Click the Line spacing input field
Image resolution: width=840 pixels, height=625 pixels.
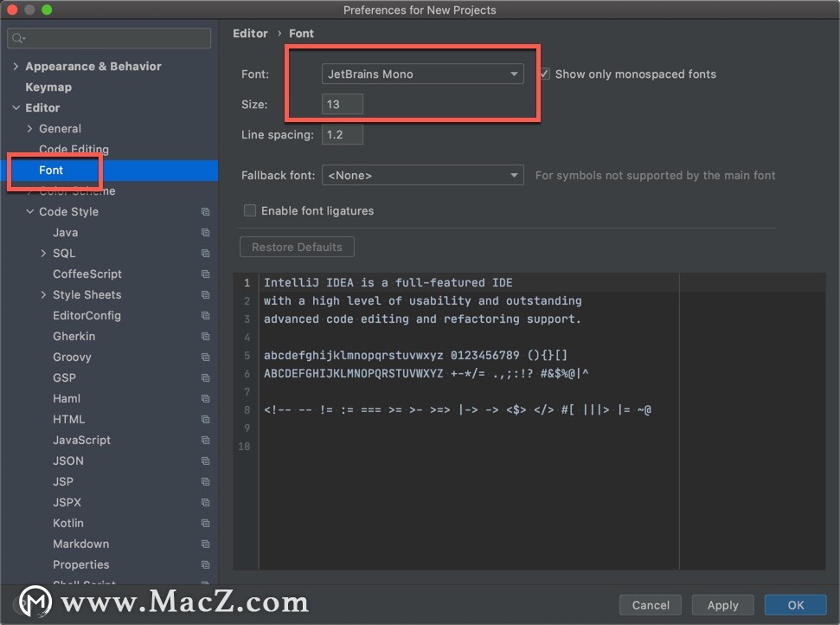coord(343,134)
